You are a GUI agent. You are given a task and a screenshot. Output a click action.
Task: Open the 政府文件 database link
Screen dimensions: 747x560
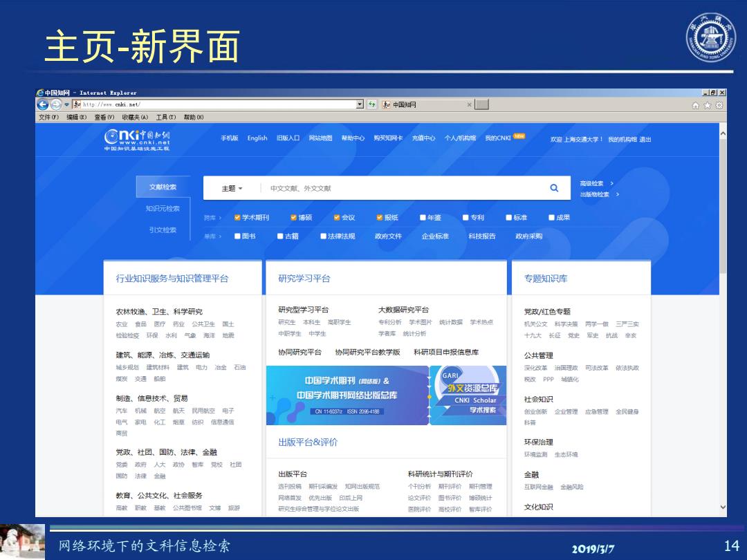coord(388,236)
